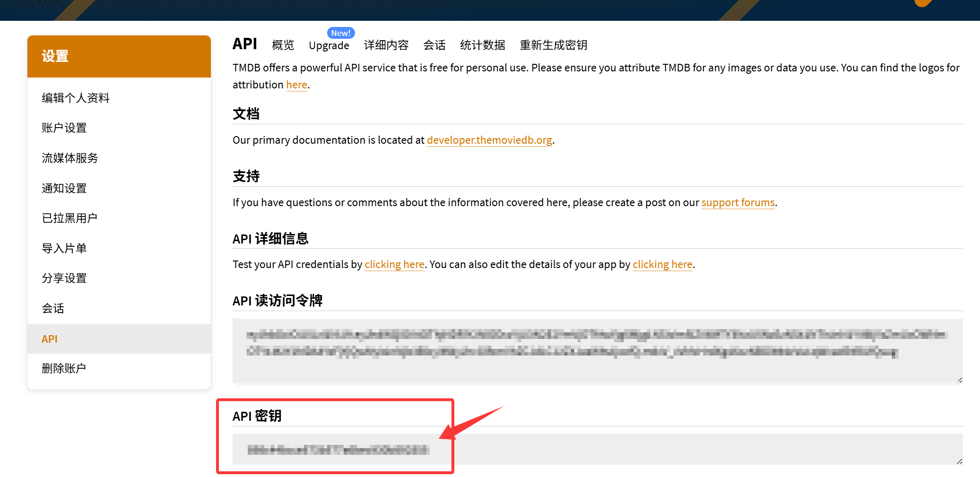The width and height of the screenshot is (980, 477).
Task: Go to 分享设置 page
Action: [x=64, y=278]
